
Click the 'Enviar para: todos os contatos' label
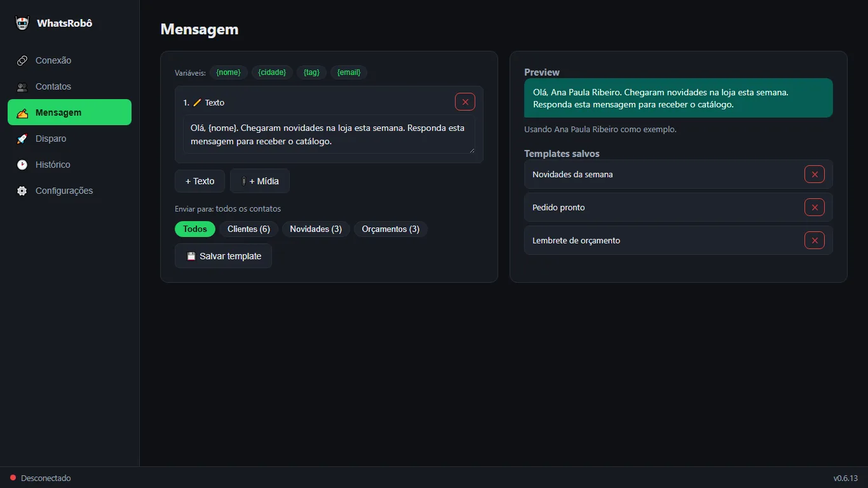point(227,208)
